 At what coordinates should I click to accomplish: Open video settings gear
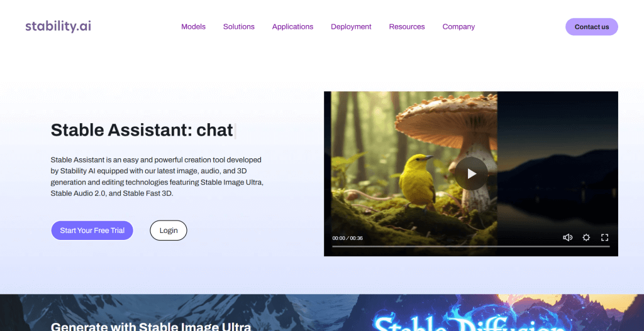pyautogui.click(x=586, y=237)
